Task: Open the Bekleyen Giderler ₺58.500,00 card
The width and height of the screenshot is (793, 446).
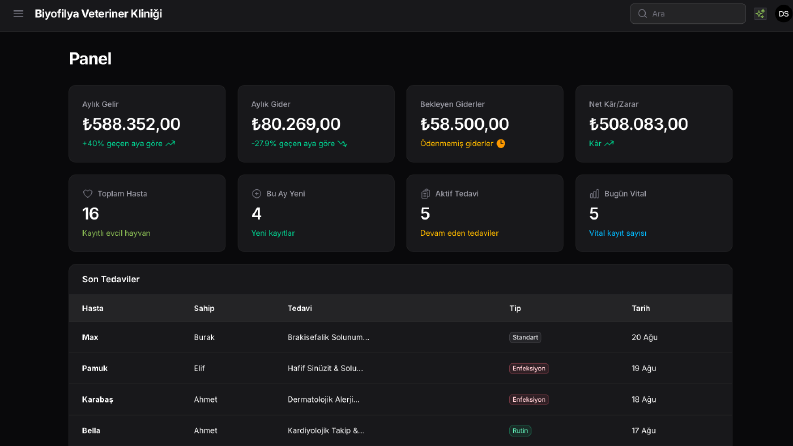Action: click(485, 124)
